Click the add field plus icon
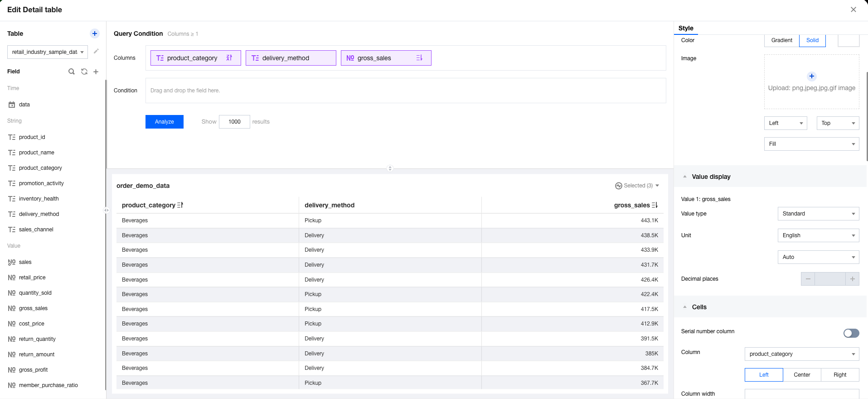 click(x=96, y=72)
